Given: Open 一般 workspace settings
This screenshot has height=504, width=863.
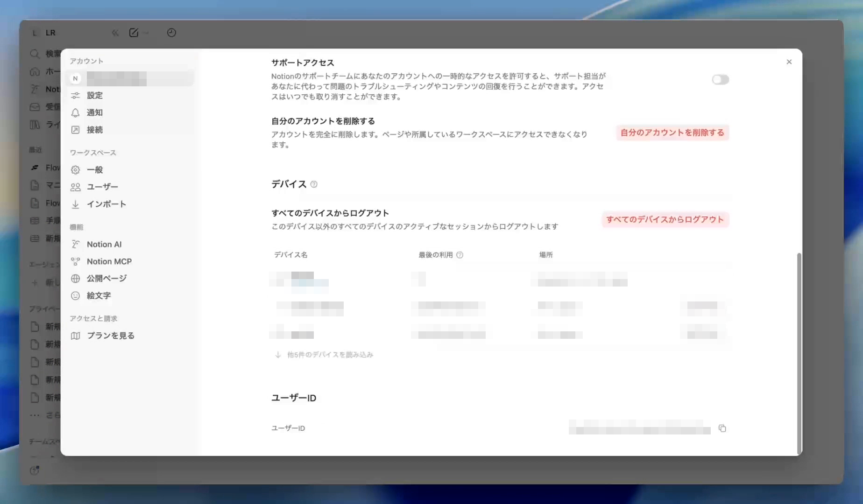Looking at the screenshot, I should (x=129, y=170).
